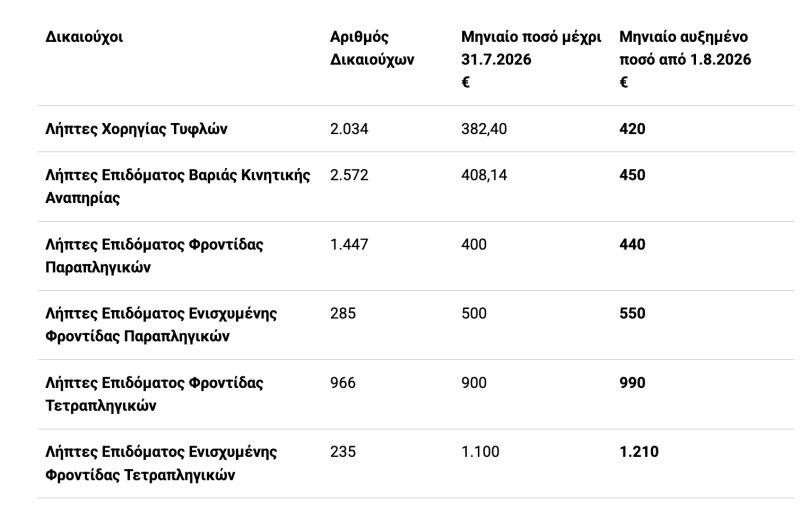Click the Λήπτες Επιδόματος Βαριάς Κινητικής Αναπηρίας label
Screen dimensions: 800x512
[178, 186]
